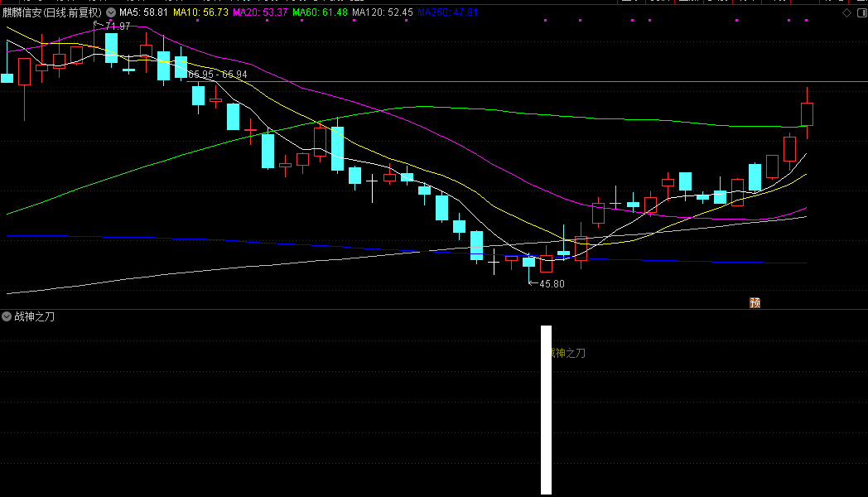This screenshot has width=868, height=497.
Task: Click the diamond icon at top right
Action: pyautogui.click(x=846, y=12)
